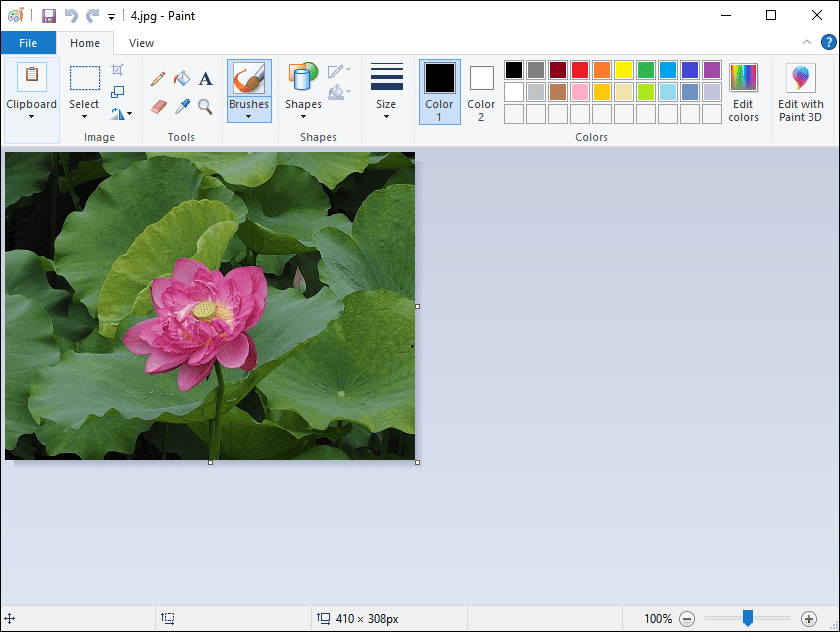Click the Crop button in Image group

coord(116,68)
